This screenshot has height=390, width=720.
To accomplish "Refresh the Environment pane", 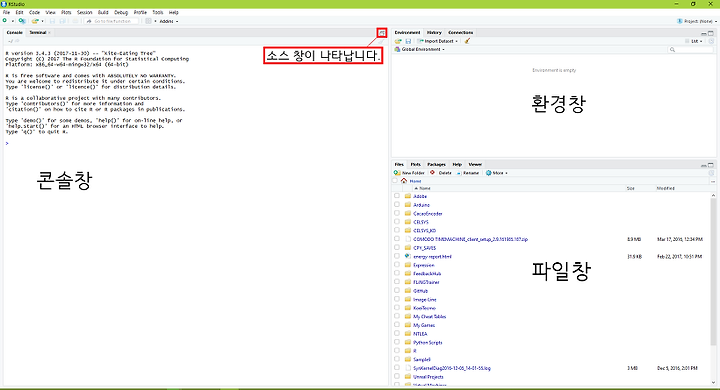I will coord(711,41).
